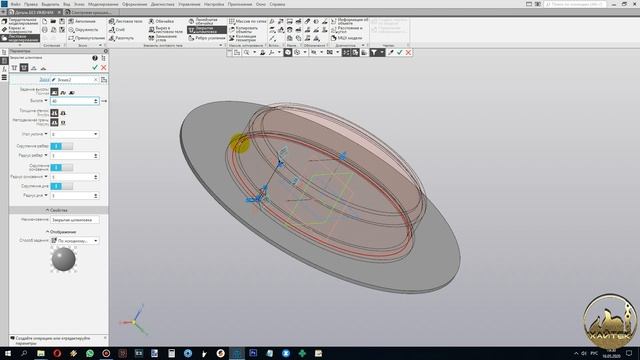Image resolution: width=640 pixels, height=360 pixels.
Task: Click the Наименование text field
Action: click(x=74, y=220)
